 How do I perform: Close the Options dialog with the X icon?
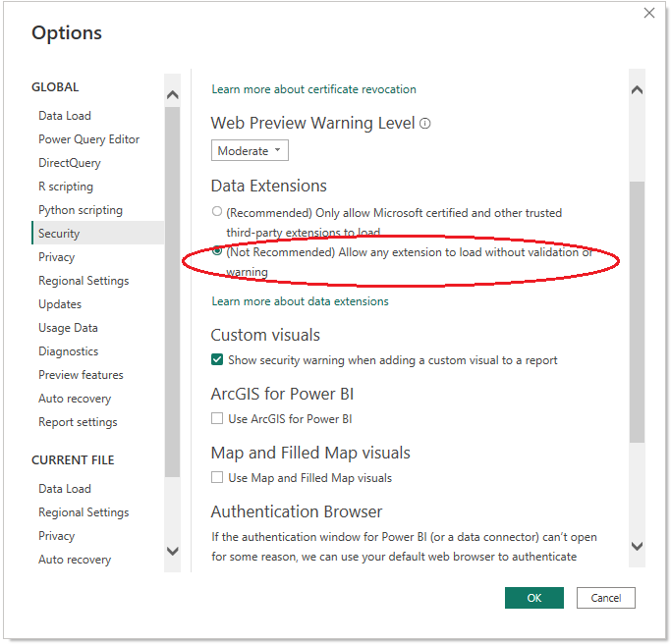click(x=648, y=13)
